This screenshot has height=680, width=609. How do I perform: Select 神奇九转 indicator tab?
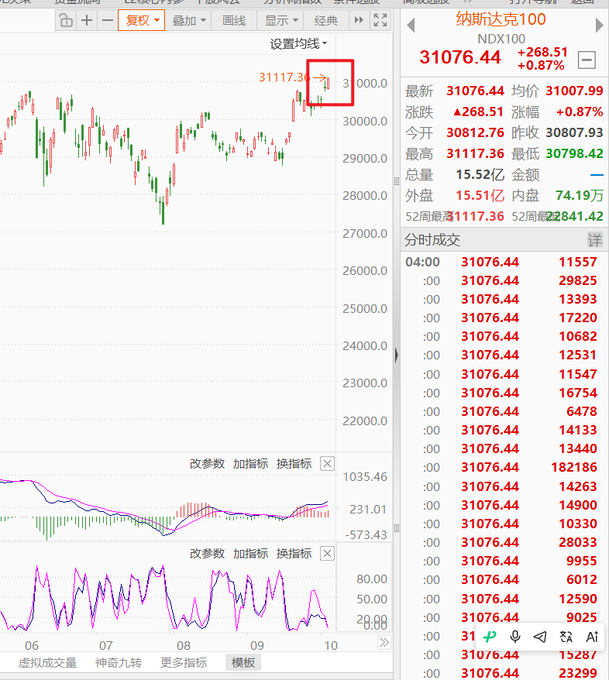tap(118, 663)
